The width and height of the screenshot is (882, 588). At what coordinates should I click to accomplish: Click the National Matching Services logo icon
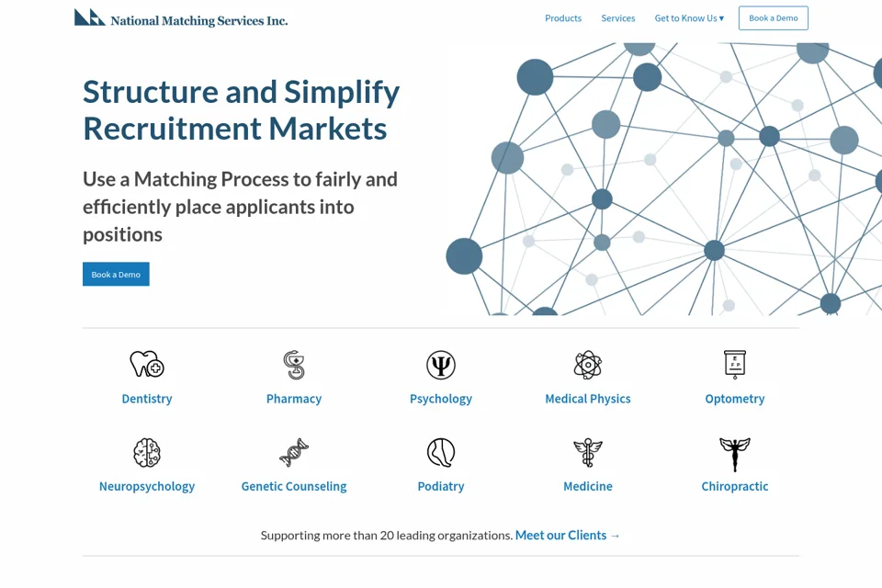pos(89,17)
